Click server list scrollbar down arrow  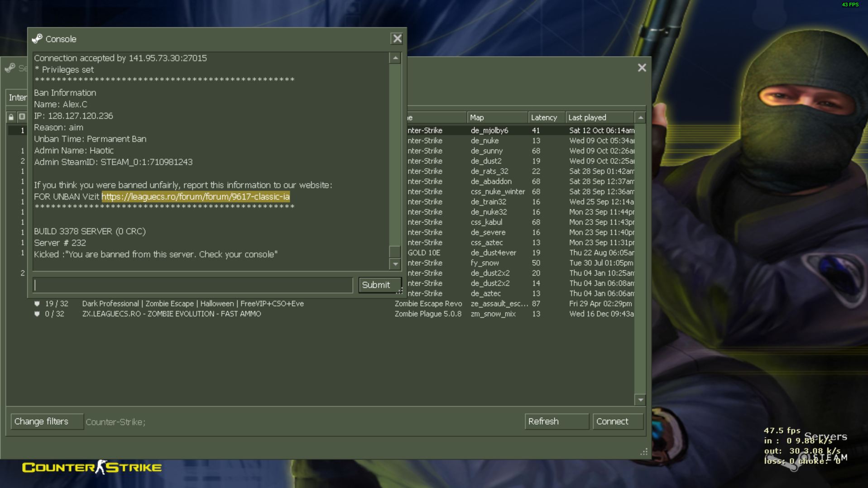[x=640, y=400]
